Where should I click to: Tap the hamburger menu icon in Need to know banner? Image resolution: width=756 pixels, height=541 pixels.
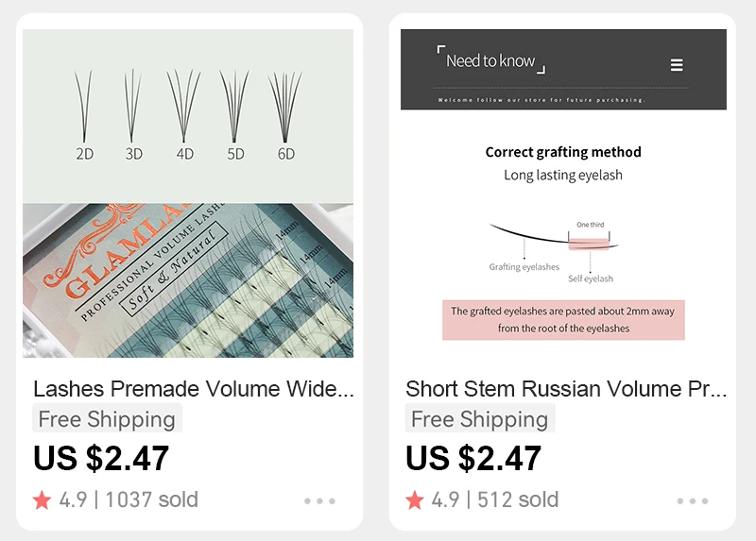(x=677, y=64)
